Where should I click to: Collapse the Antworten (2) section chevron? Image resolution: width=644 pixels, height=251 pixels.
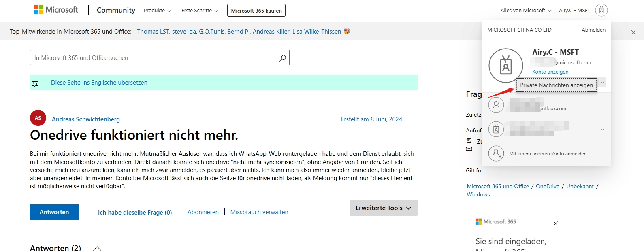point(97,248)
